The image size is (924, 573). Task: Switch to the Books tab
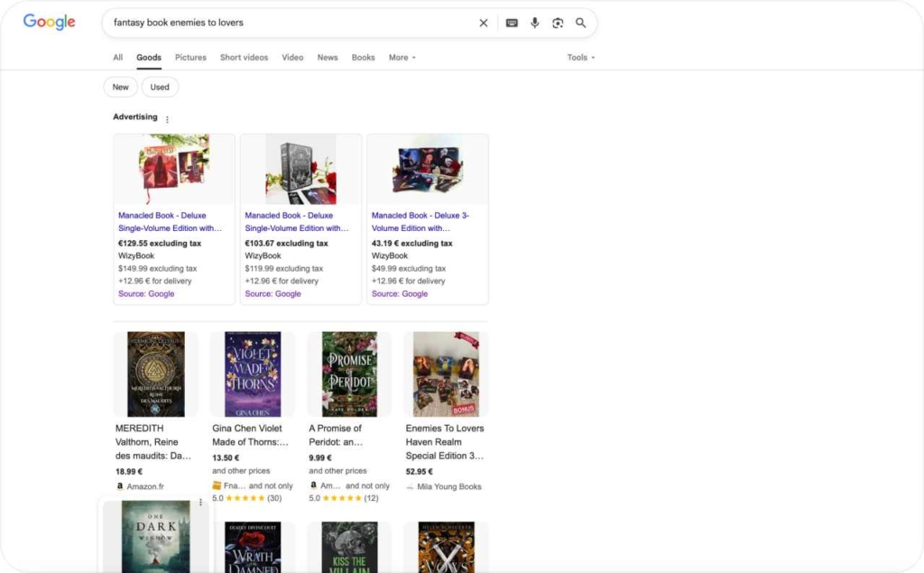click(363, 58)
